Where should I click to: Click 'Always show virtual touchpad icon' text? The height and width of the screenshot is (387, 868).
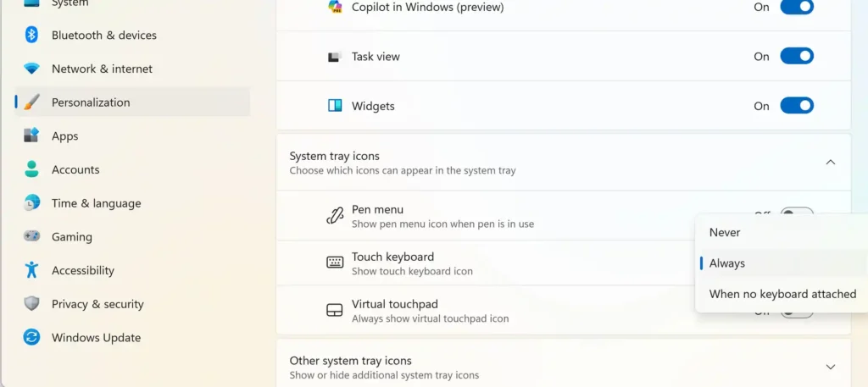click(x=430, y=318)
